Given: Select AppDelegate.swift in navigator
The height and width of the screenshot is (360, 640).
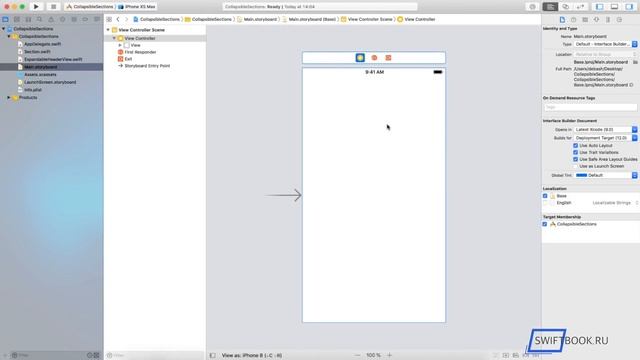Looking at the screenshot, I should pyautogui.click(x=42, y=44).
